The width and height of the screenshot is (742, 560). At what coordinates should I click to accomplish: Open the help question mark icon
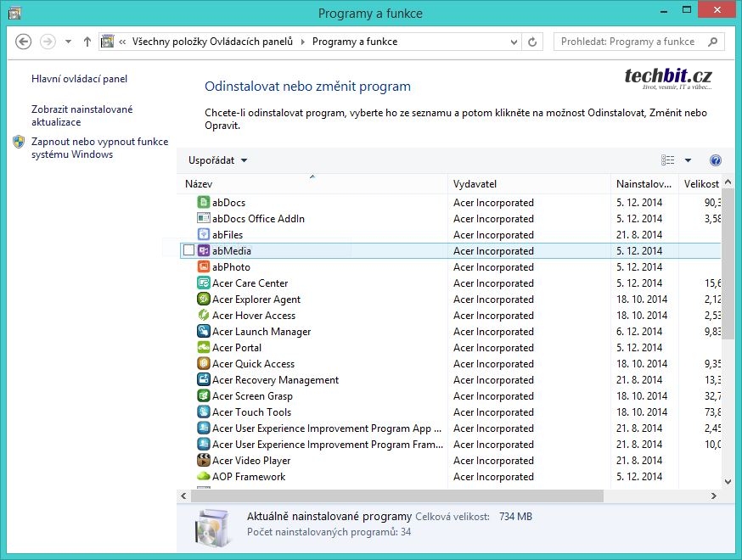pyautogui.click(x=715, y=160)
